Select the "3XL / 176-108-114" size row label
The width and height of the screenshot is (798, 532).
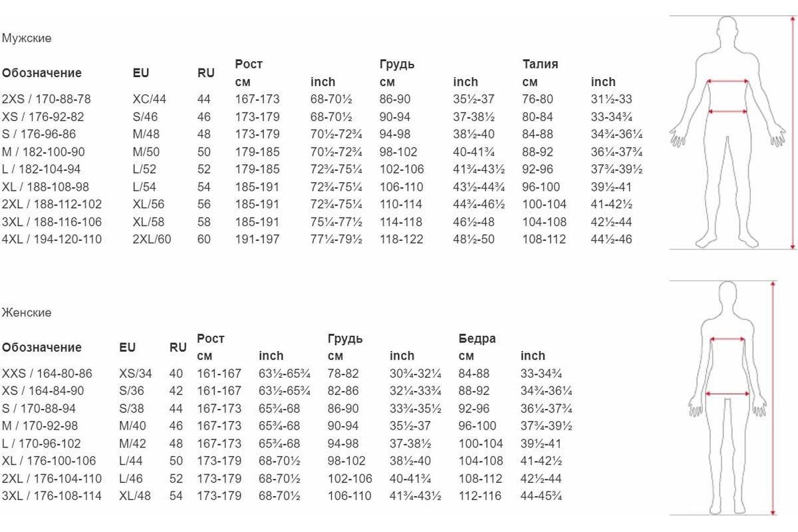(52, 495)
